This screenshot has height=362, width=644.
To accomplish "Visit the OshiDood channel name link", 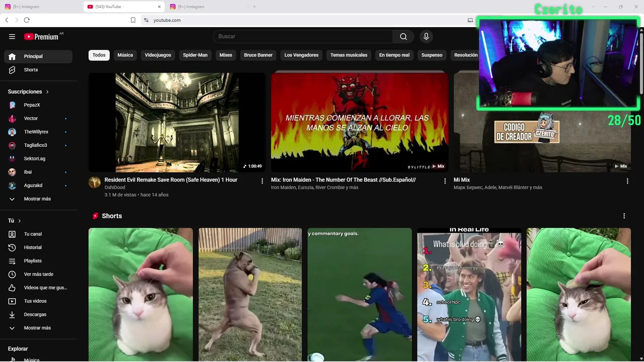I will (x=115, y=188).
